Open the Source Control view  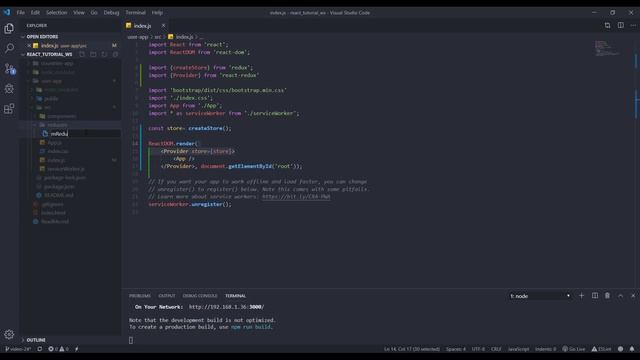pyautogui.click(x=9, y=68)
